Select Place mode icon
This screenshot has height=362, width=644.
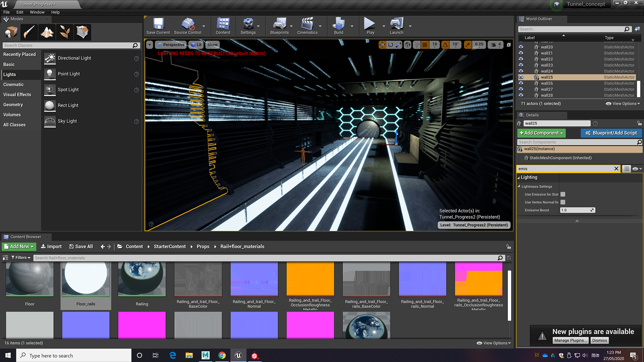tap(11, 32)
